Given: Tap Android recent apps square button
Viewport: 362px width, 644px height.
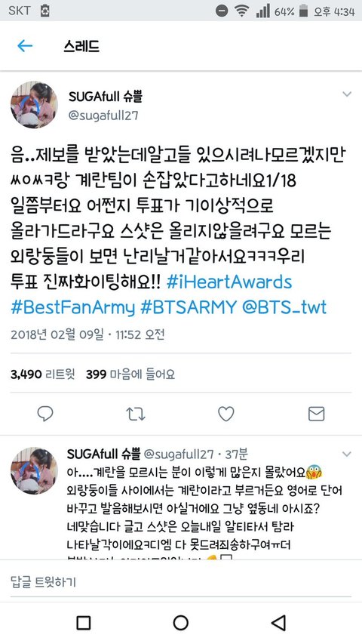Looking at the screenshot, I should pyautogui.click(x=84, y=623).
